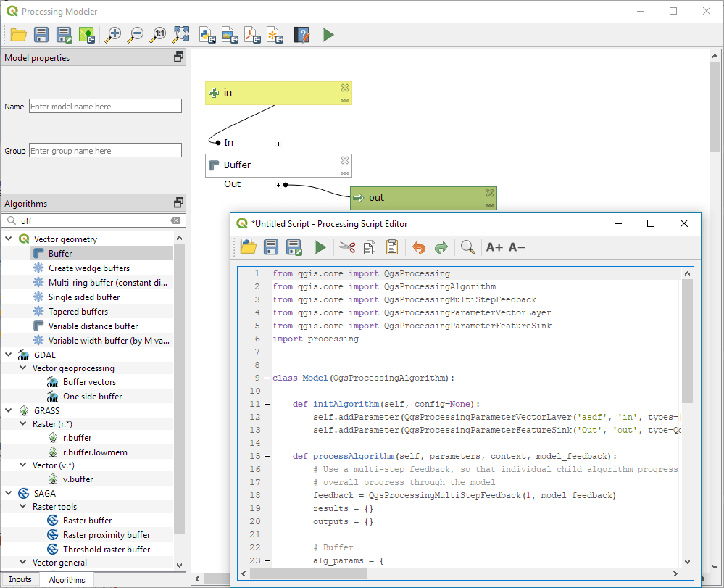Increase script font size with A+

tap(494, 247)
